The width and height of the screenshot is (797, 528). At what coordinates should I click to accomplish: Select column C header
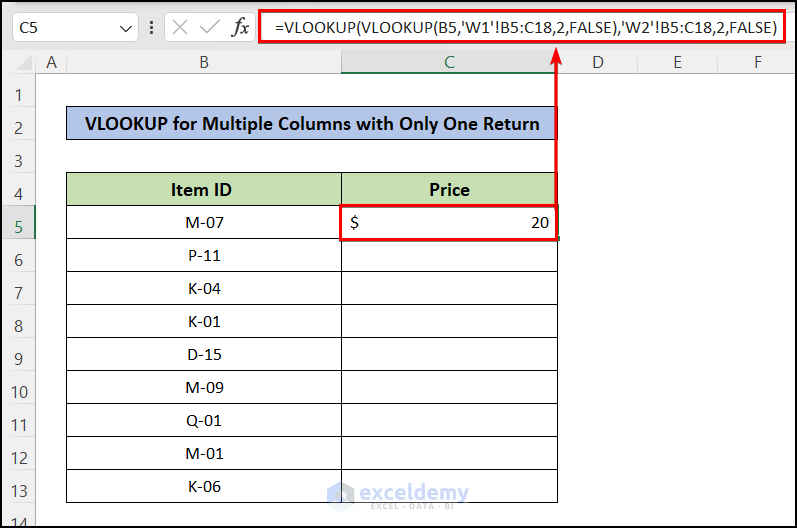point(449,62)
